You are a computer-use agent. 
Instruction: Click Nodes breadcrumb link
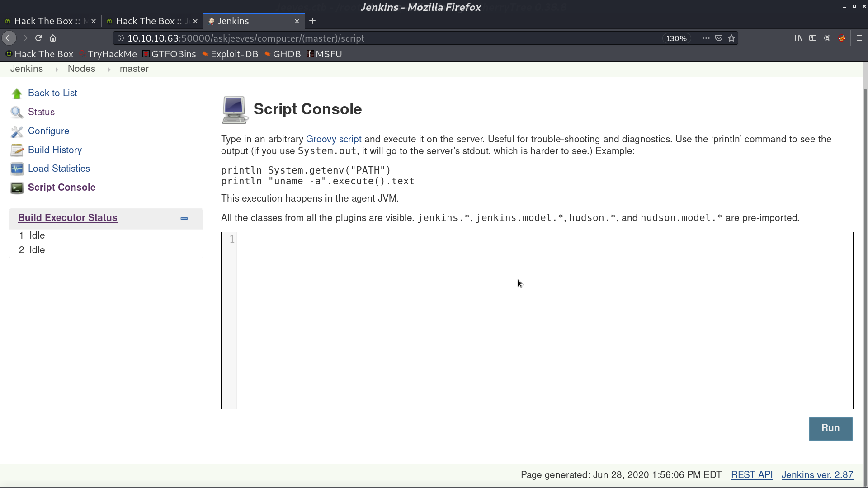tap(81, 69)
